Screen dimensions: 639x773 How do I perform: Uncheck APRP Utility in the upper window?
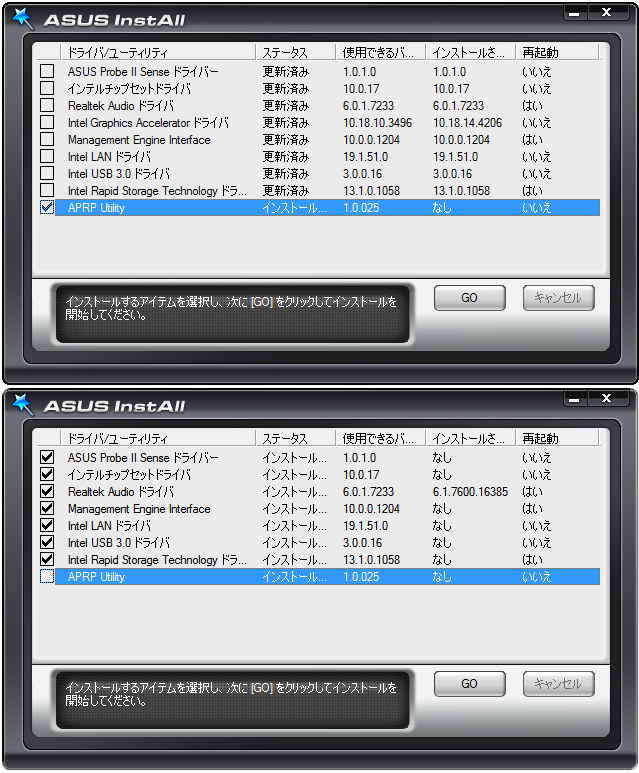coord(47,208)
